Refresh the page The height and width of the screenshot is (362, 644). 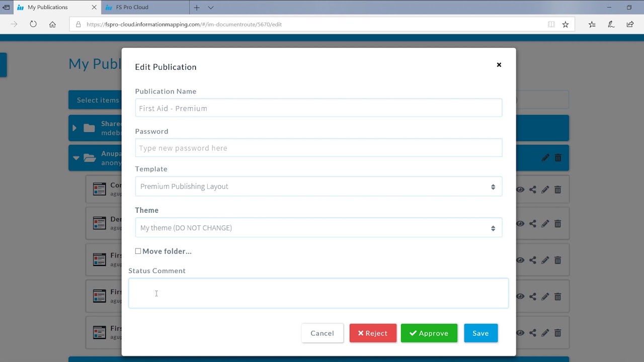pyautogui.click(x=33, y=24)
